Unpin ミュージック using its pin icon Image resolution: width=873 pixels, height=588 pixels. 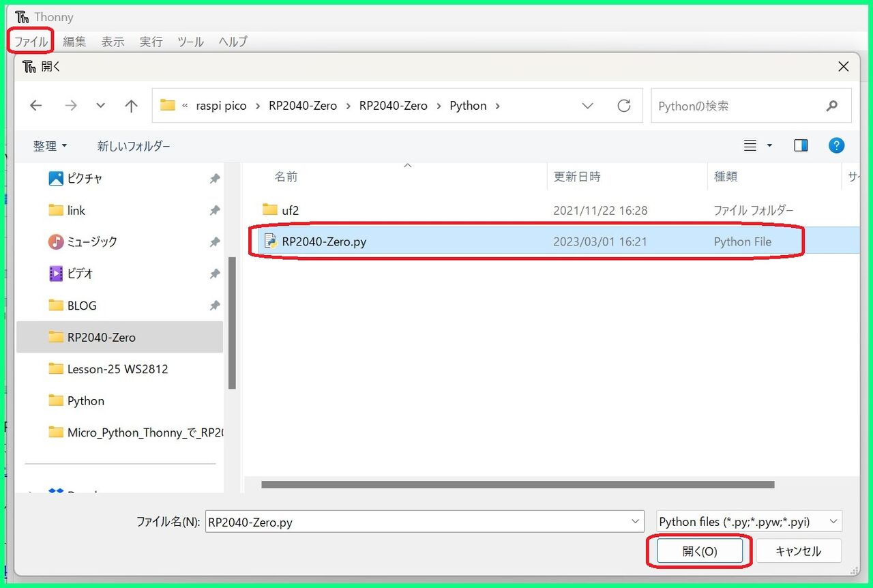pyautogui.click(x=214, y=242)
